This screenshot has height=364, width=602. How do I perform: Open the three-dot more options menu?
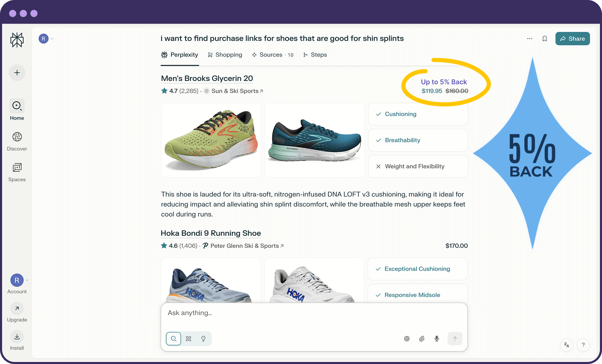530,39
